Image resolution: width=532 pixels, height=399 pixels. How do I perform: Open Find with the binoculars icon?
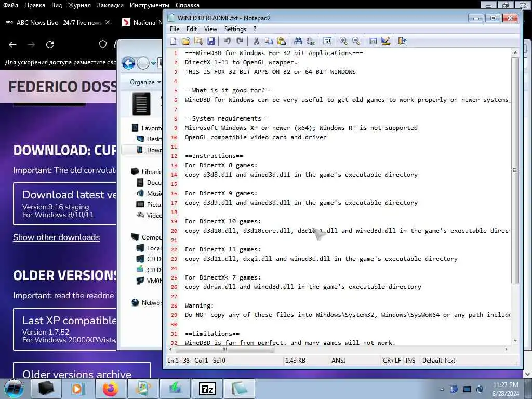tap(298, 41)
